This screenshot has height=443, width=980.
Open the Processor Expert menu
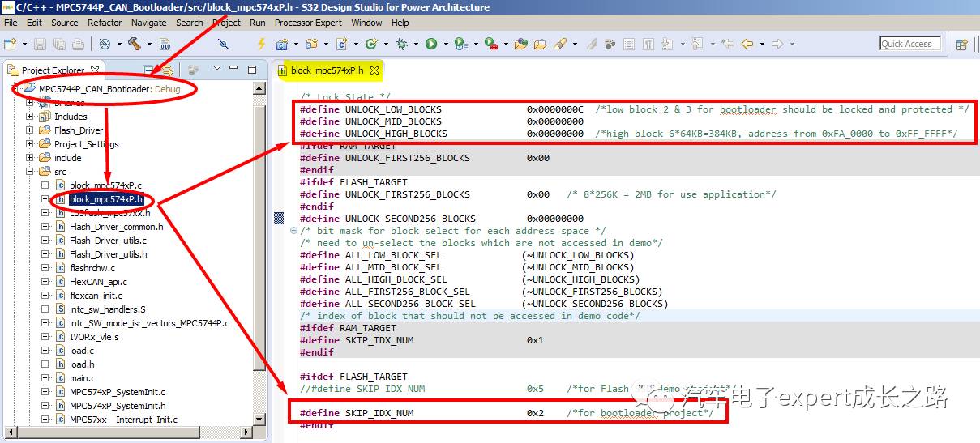[x=309, y=23]
